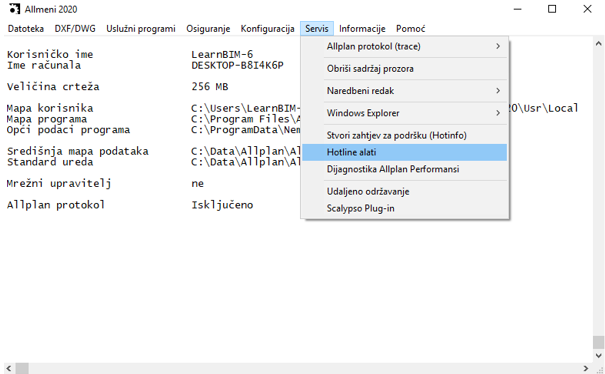Select Scalypso Plug-in entry
The height and width of the screenshot is (374, 605).
(405, 208)
